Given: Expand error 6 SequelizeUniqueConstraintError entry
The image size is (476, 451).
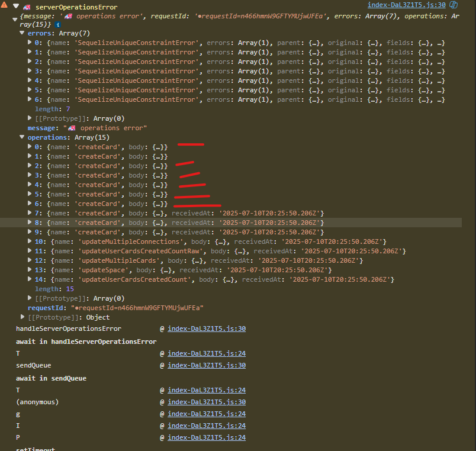Looking at the screenshot, I should point(30,100).
